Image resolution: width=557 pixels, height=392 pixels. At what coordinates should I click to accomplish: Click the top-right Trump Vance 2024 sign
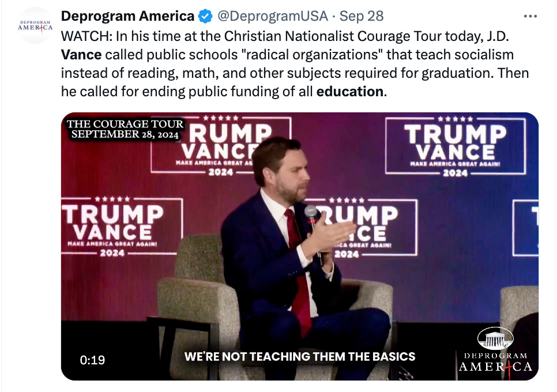(x=455, y=146)
